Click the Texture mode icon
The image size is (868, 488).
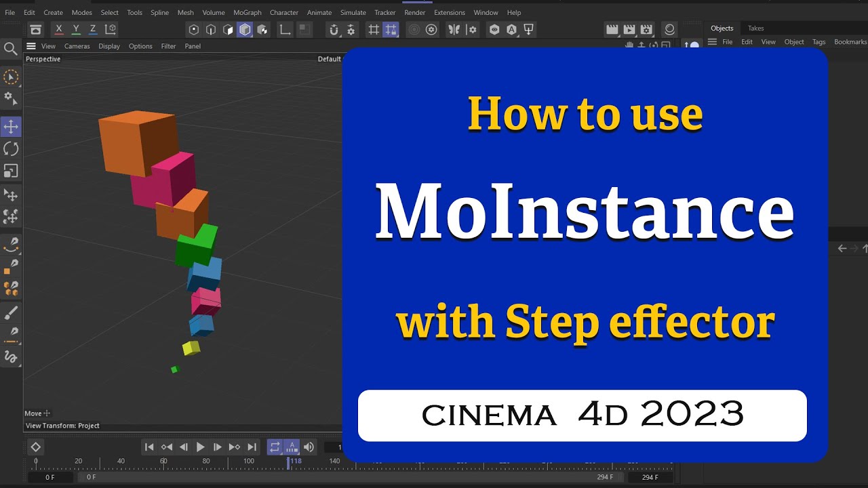click(x=262, y=29)
